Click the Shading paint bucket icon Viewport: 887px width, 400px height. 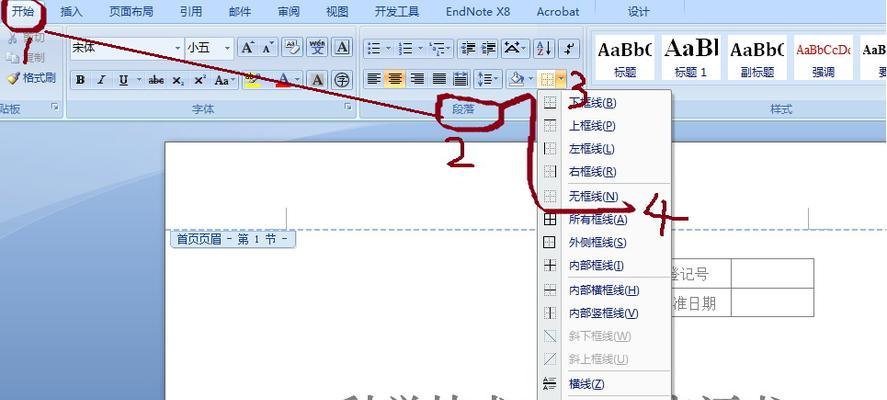tap(516, 79)
